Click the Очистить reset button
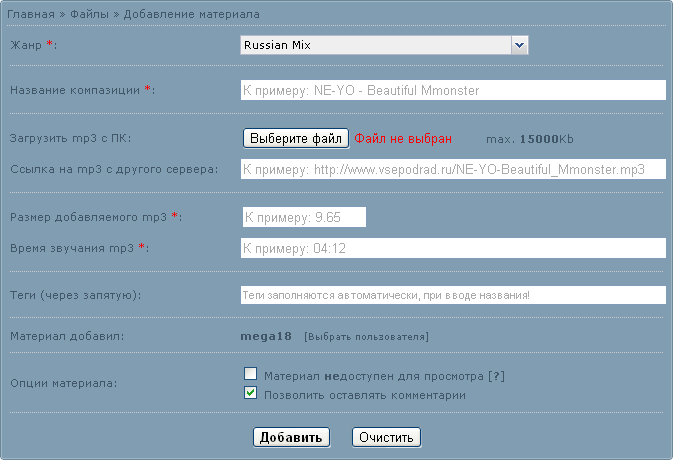This screenshot has height=460, width=673. (x=386, y=437)
